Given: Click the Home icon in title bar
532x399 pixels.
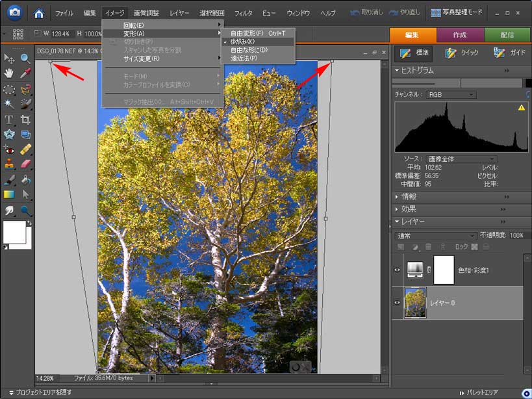Looking at the screenshot, I should point(39,12).
